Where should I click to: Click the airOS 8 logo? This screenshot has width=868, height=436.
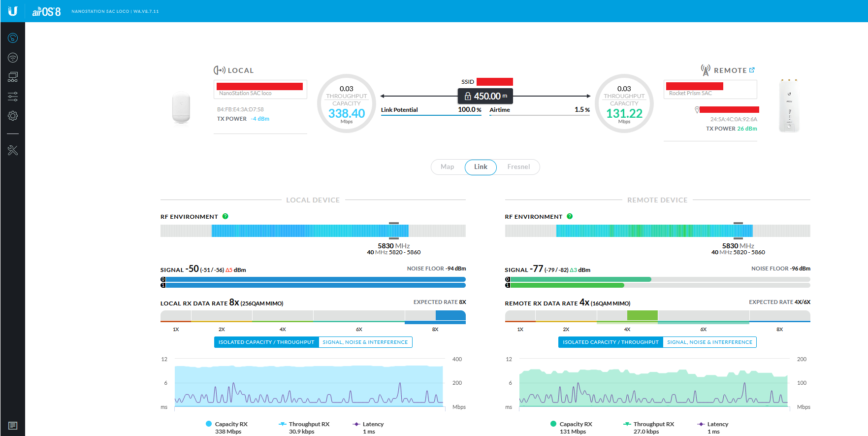point(46,11)
